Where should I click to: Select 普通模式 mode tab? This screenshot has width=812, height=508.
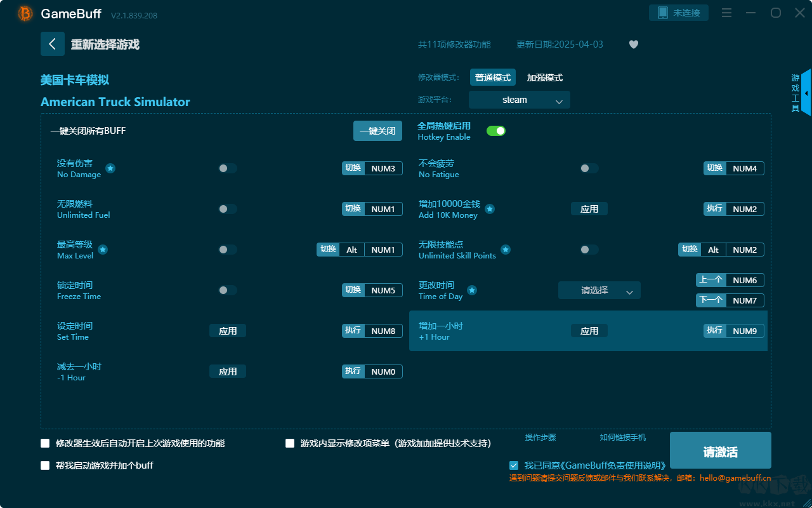click(492, 77)
